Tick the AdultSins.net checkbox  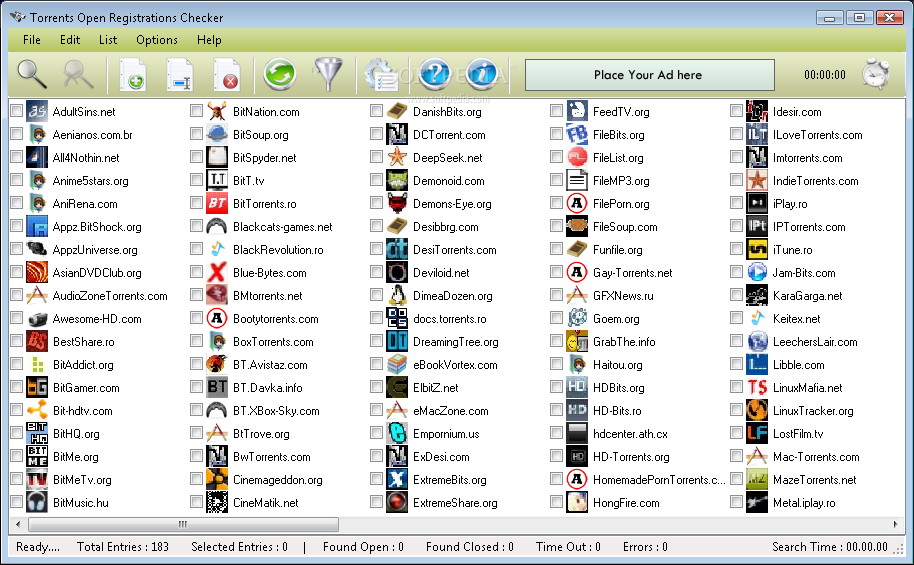tap(16, 111)
